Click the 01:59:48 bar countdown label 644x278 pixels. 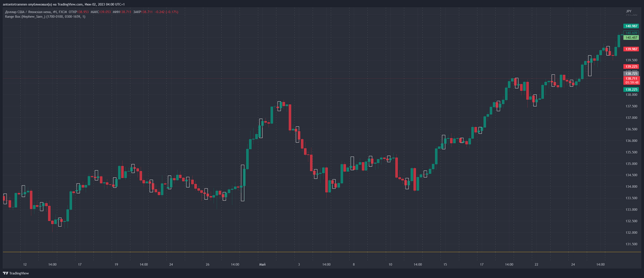pyautogui.click(x=631, y=82)
